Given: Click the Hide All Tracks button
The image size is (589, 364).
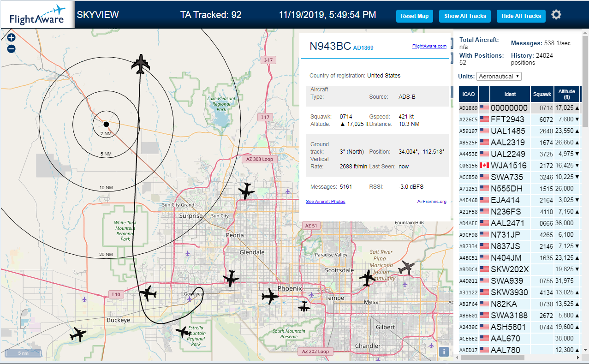Looking at the screenshot, I should (521, 16).
